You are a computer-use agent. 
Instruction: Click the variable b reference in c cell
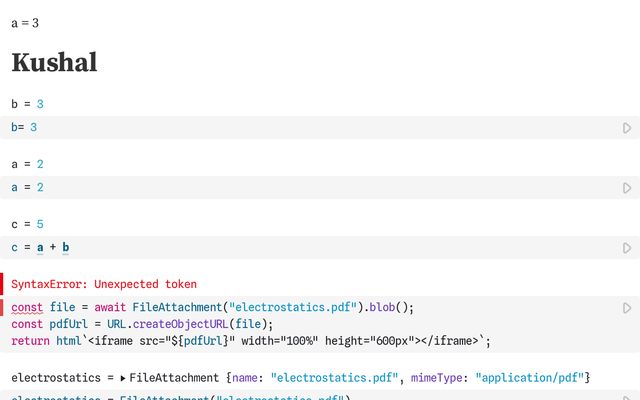66,247
